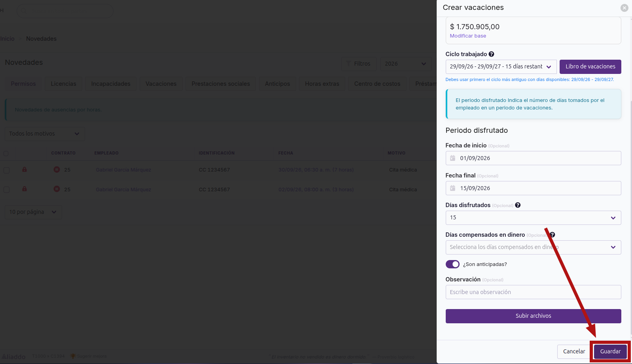The width and height of the screenshot is (632, 364).
Task: Open calendar icon in Fecha final
Action: click(453, 188)
